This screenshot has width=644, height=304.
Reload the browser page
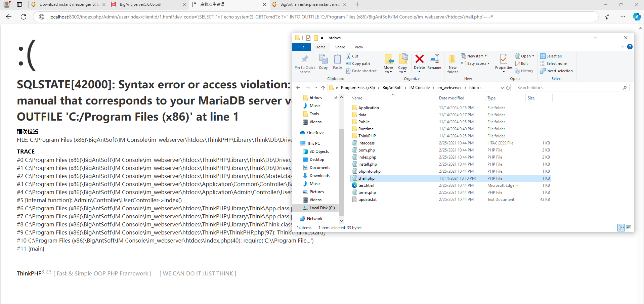coord(24,17)
